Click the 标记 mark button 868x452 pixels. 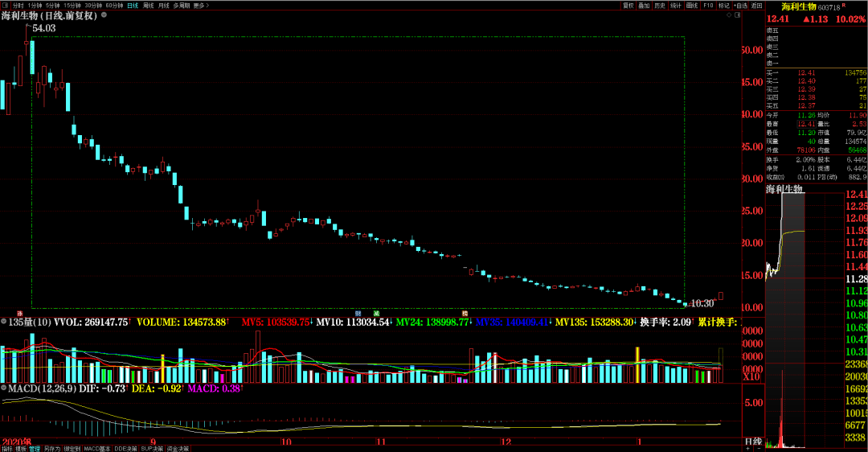(x=724, y=6)
